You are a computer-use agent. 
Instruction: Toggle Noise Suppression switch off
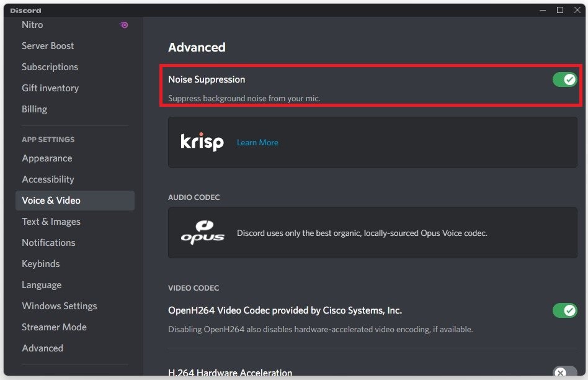(565, 79)
